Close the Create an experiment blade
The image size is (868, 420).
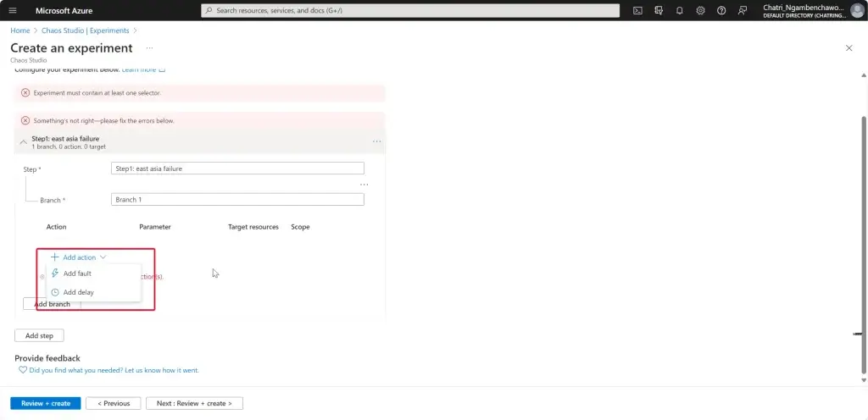point(849,48)
